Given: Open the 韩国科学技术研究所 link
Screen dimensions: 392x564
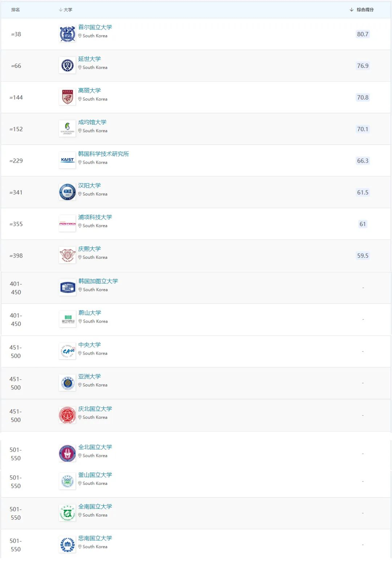Looking at the screenshot, I should click(103, 154).
